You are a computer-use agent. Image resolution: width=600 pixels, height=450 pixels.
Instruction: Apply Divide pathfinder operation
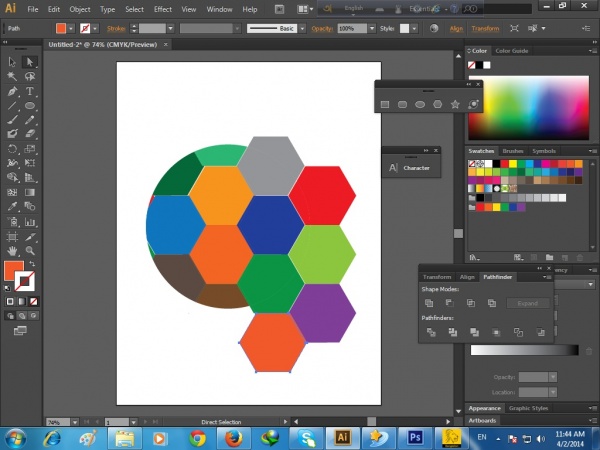coord(429,332)
